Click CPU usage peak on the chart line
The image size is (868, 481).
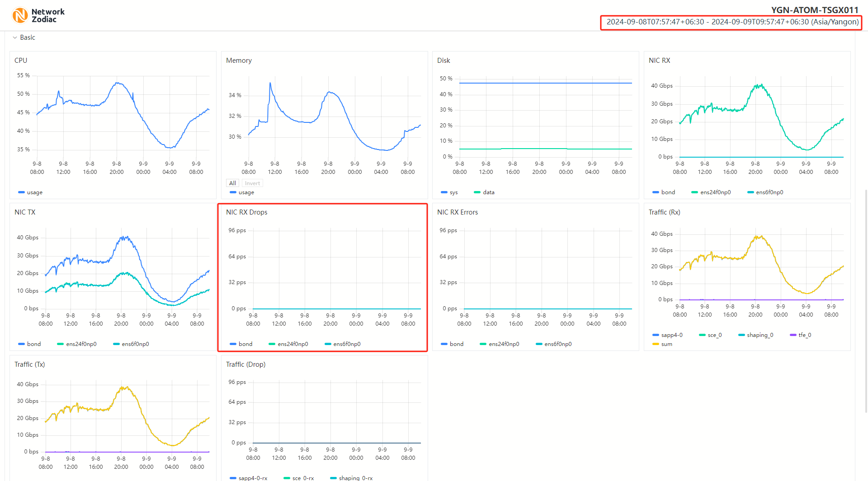click(x=117, y=83)
